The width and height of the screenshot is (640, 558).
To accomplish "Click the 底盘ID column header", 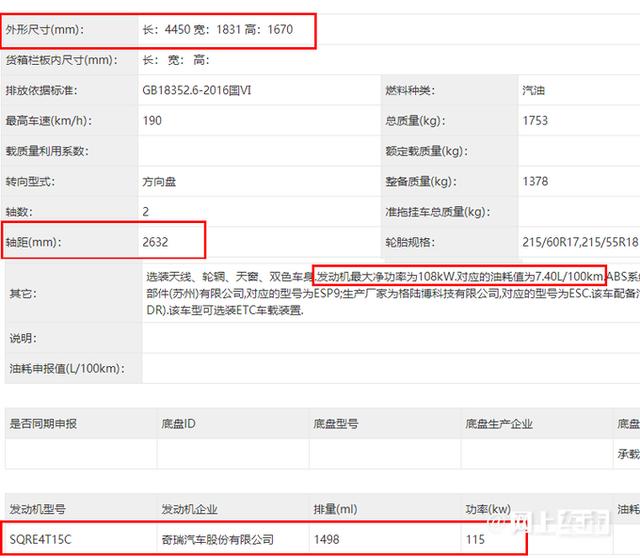I will click(x=178, y=424).
